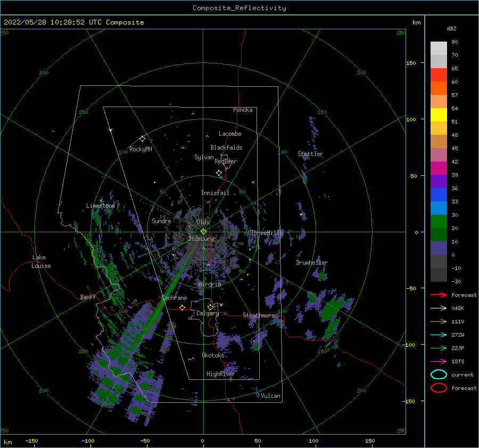
Task: Click the green storm cell southeast of Drumheller
Action: [x=331, y=311]
